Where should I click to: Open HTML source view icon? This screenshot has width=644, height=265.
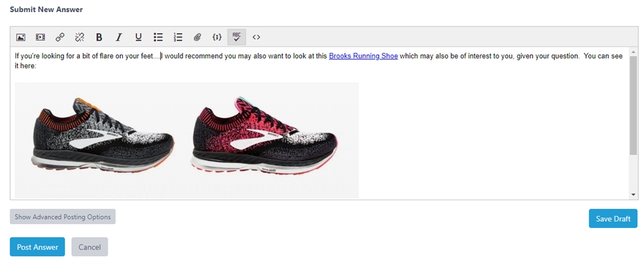point(257,37)
